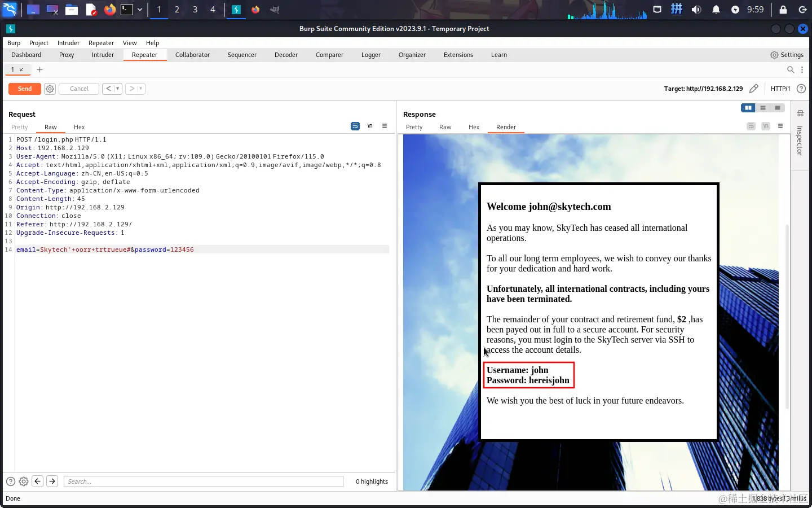Add a new Repeater tab

point(40,70)
